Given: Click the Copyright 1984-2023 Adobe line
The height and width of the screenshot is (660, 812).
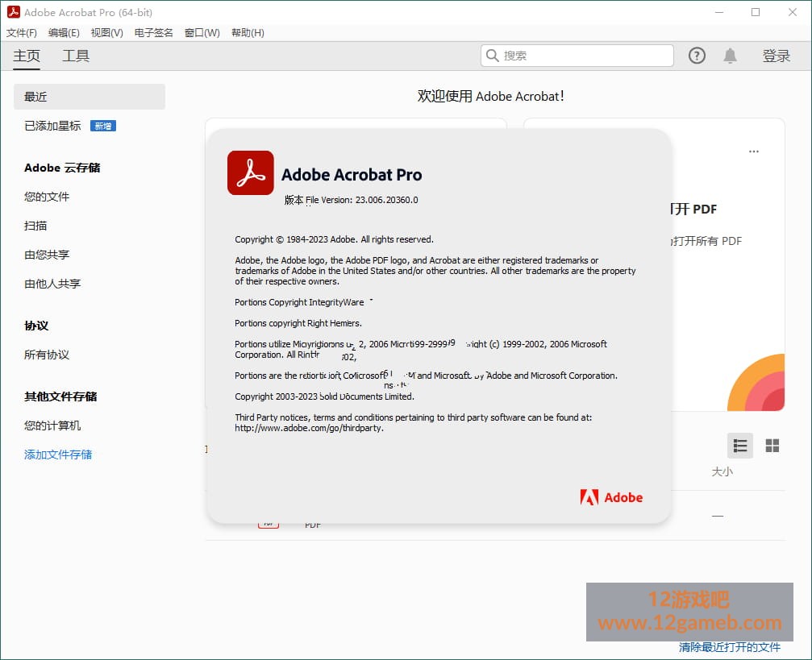Looking at the screenshot, I should (x=334, y=239).
